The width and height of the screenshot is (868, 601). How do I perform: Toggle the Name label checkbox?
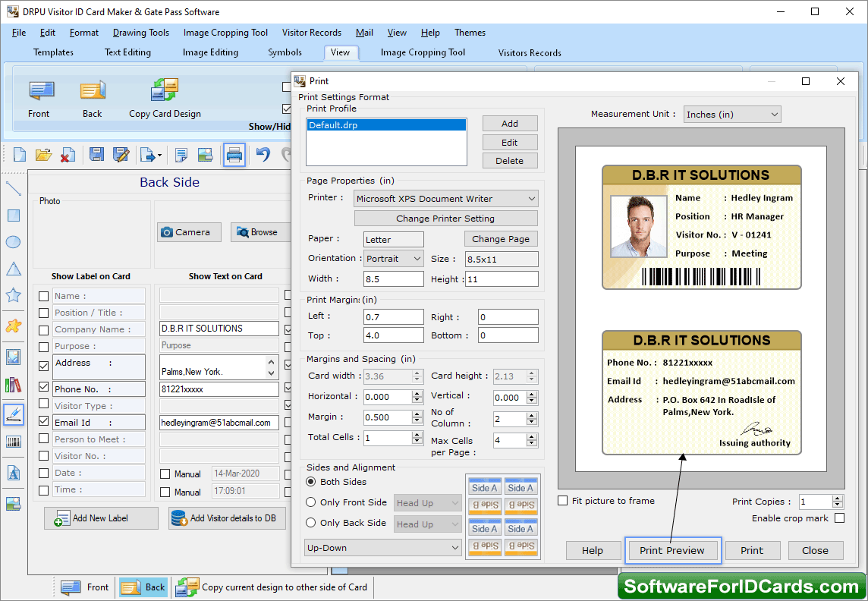pyautogui.click(x=44, y=296)
